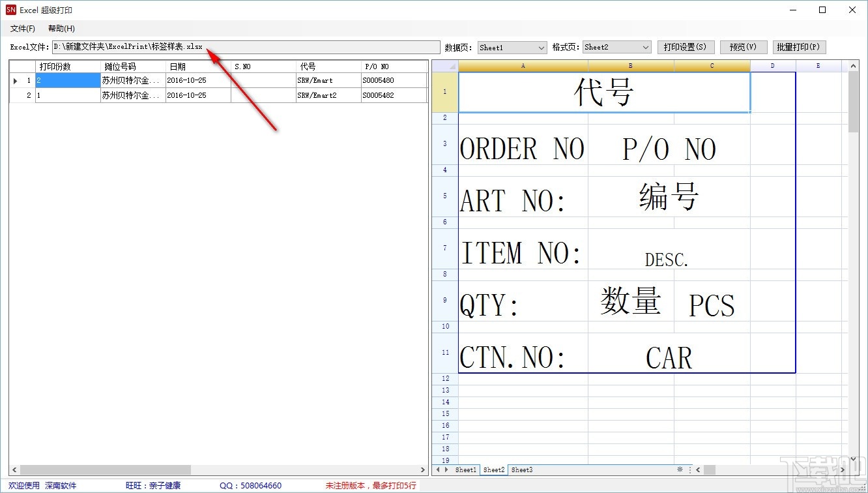Select the 2016-10-25 date cell in row 2
This screenshot has height=493, width=868.
point(198,95)
